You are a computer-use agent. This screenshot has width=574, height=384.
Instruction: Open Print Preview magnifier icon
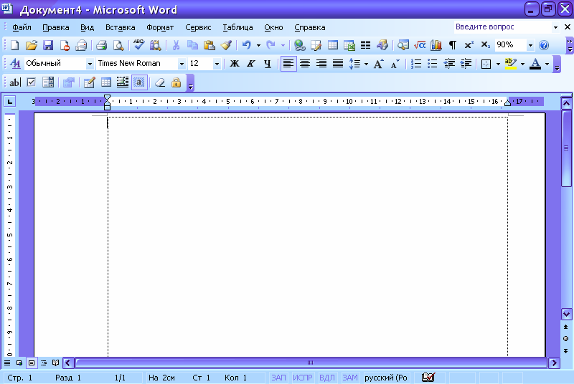click(x=118, y=45)
